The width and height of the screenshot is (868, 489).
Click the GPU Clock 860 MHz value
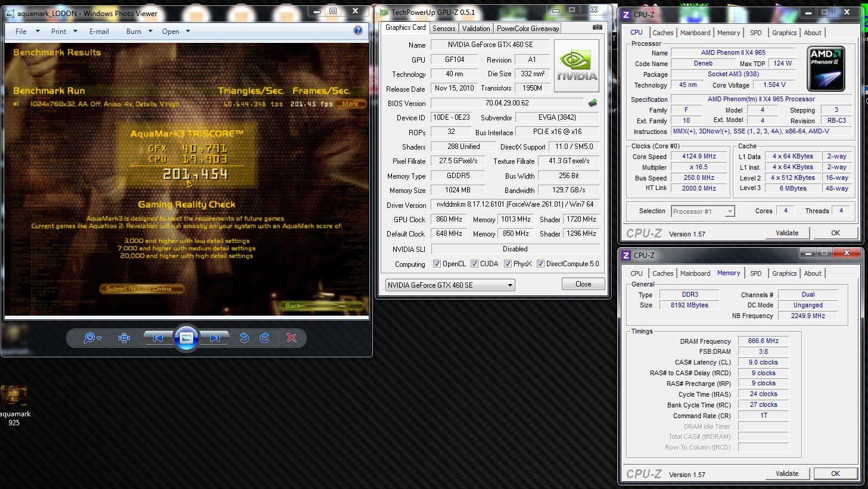pos(449,219)
